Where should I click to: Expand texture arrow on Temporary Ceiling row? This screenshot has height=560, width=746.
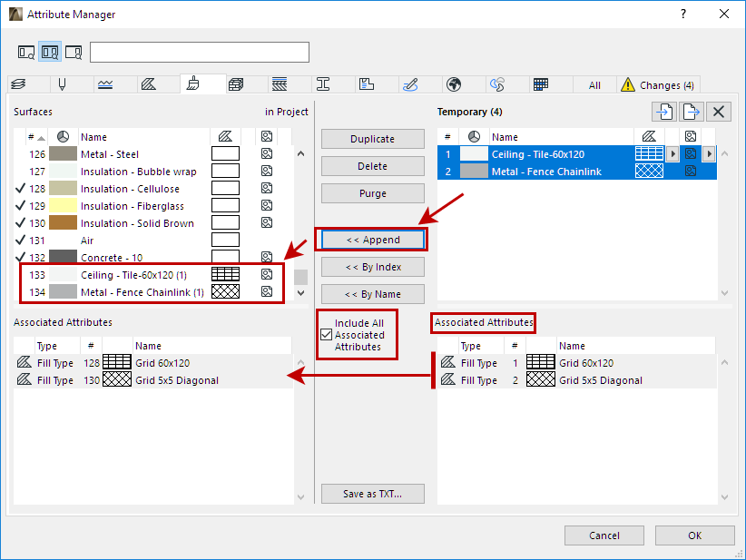pyautogui.click(x=709, y=153)
